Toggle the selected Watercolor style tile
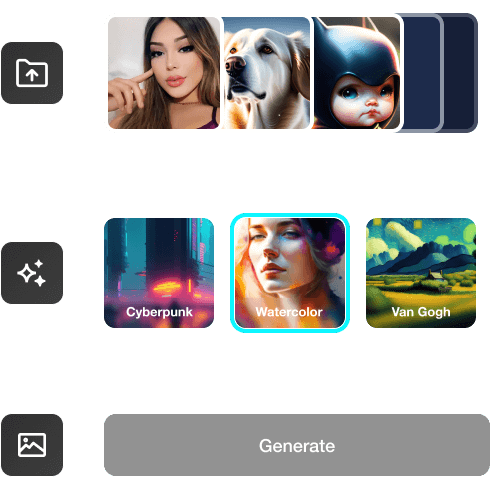Screen dimensions: 490x490 (x=290, y=273)
